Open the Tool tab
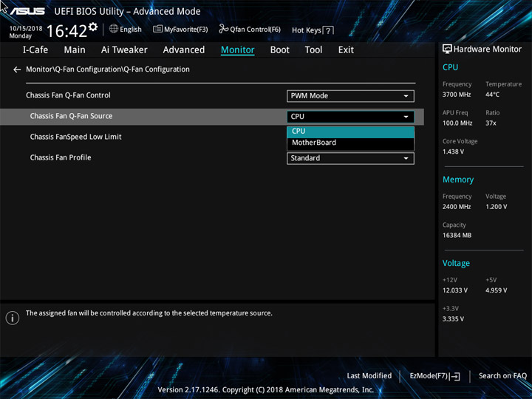 click(x=313, y=50)
